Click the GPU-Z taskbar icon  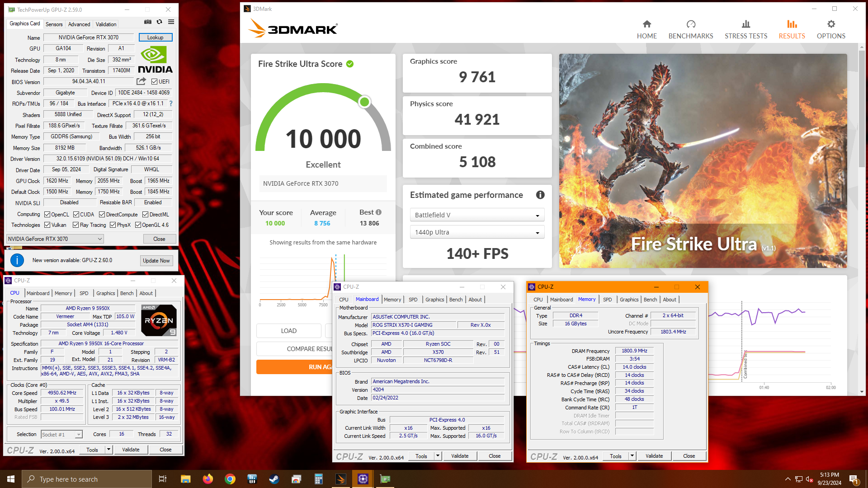(385, 479)
